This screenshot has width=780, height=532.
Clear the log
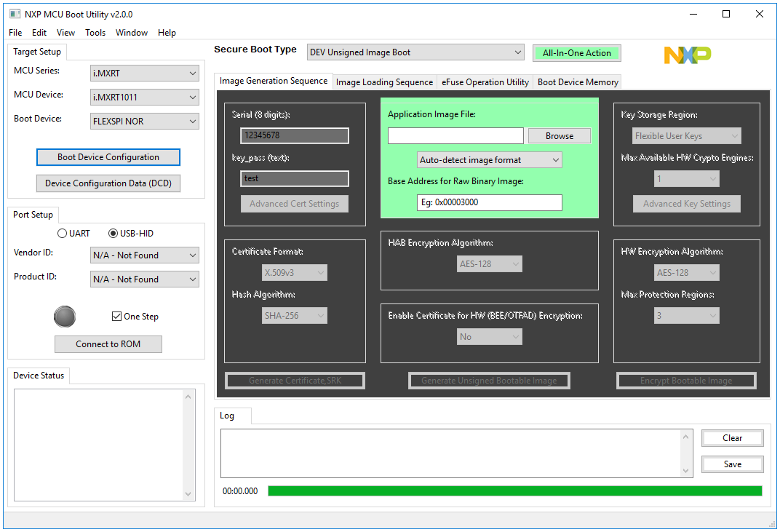[732, 438]
